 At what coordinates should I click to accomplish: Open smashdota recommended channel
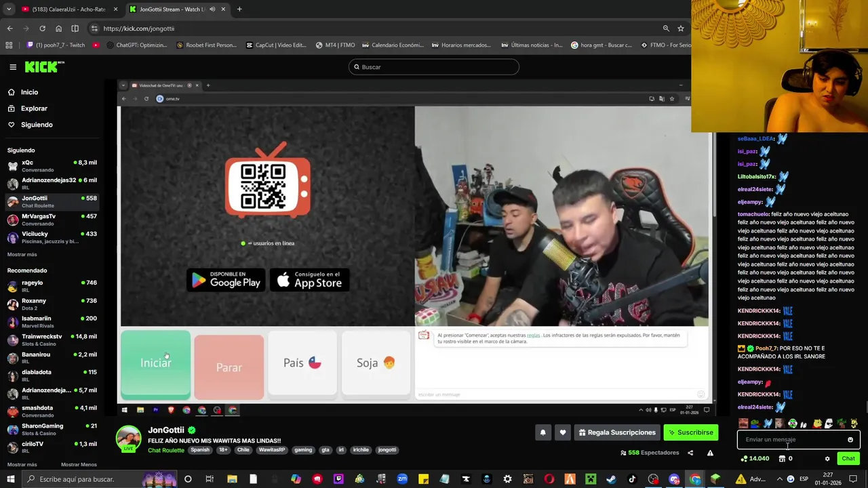point(52,411)
